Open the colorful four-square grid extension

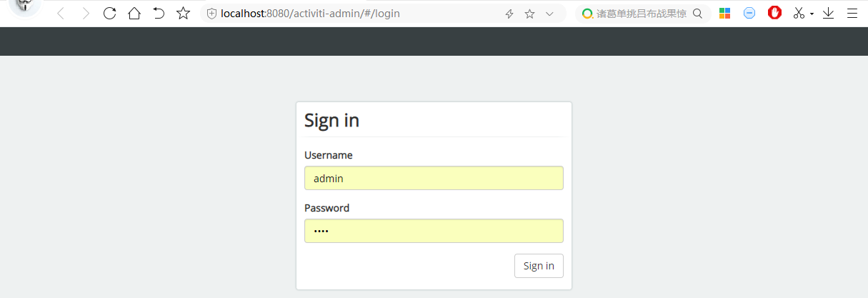pyautogui.click(x=724, y=14)
